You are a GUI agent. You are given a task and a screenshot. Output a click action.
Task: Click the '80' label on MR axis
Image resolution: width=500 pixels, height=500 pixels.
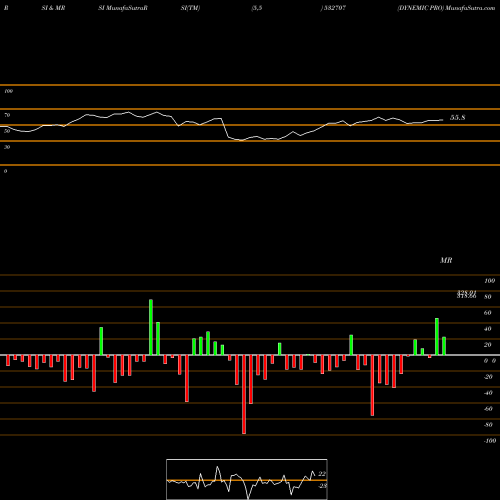[488, 297]
